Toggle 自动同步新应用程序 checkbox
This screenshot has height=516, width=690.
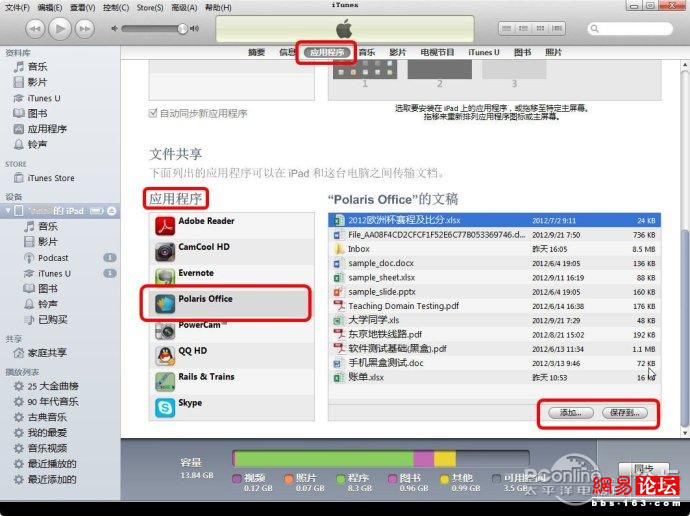tap(153, 113)
